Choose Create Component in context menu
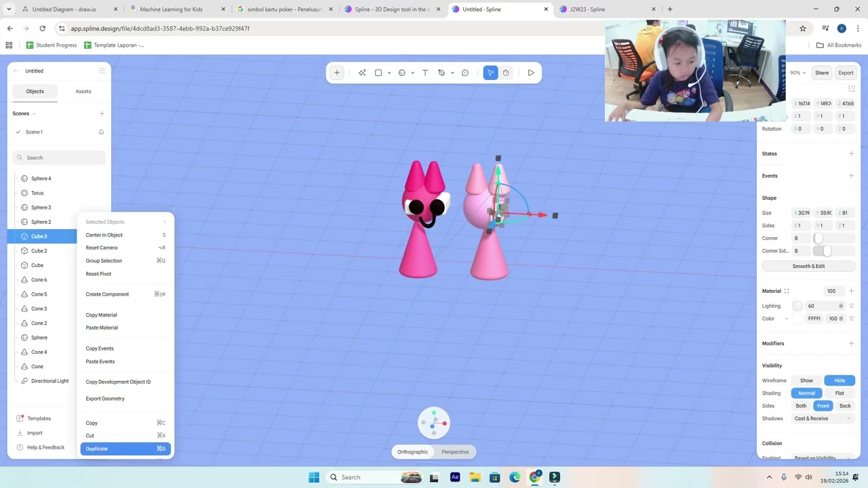This screenshot has height=488, width=868. (x=125, y=294)
